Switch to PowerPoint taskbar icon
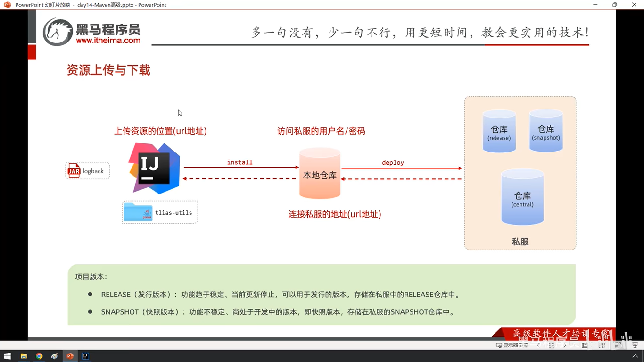 point(70,356)
